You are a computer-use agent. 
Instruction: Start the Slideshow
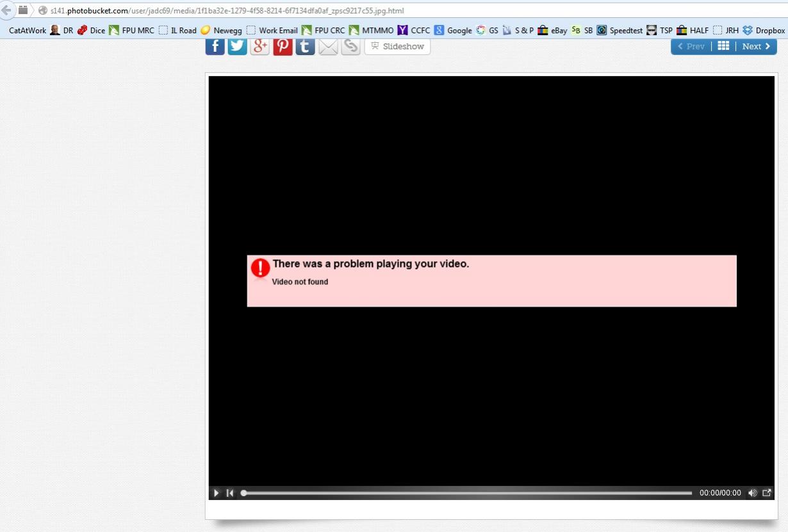point(397,46)
